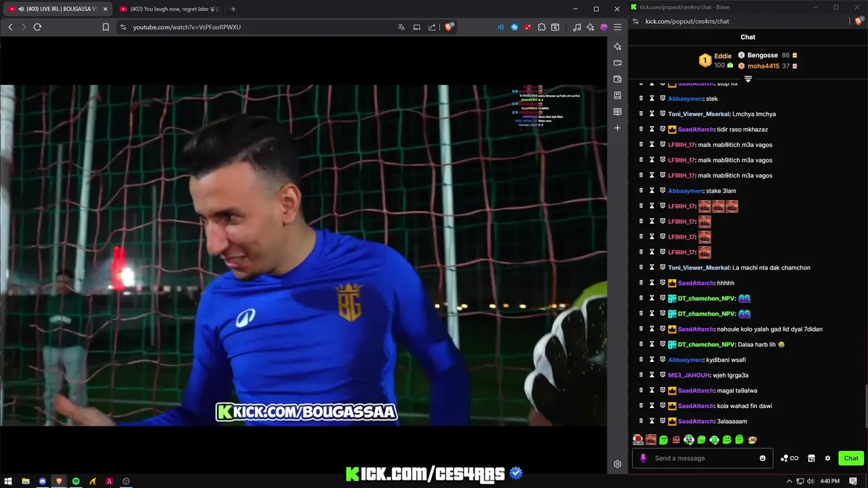Image resolution: width=868 pixels, height=488 pixels.
Task: Open Spotify from the taskbar
Action: pos(76,481)
